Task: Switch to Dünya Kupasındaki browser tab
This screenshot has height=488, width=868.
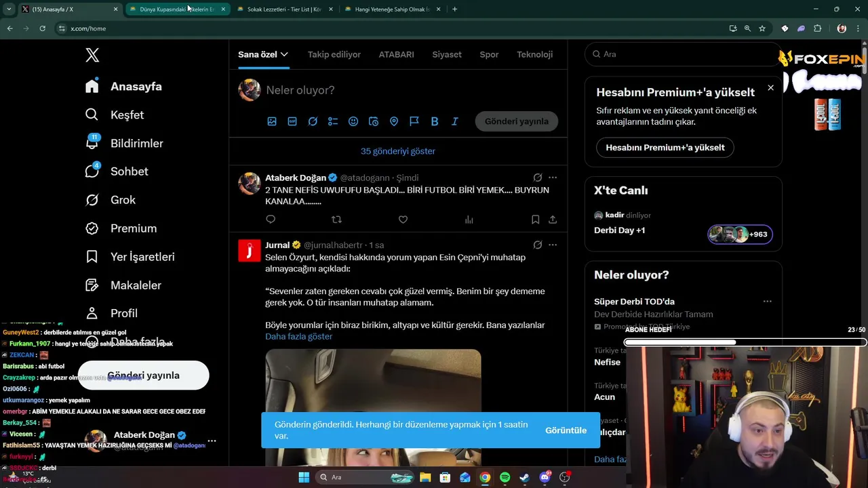Action: pos(176,9)
